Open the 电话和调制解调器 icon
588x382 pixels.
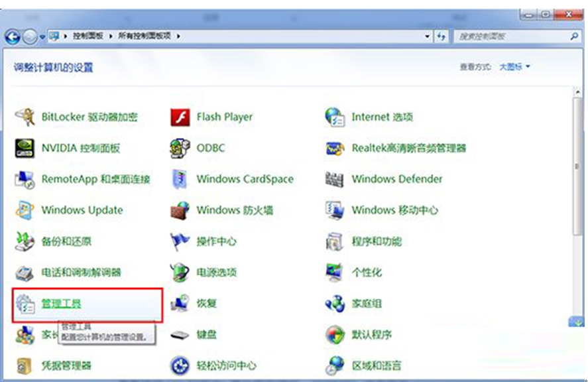(x=25, y=273)
